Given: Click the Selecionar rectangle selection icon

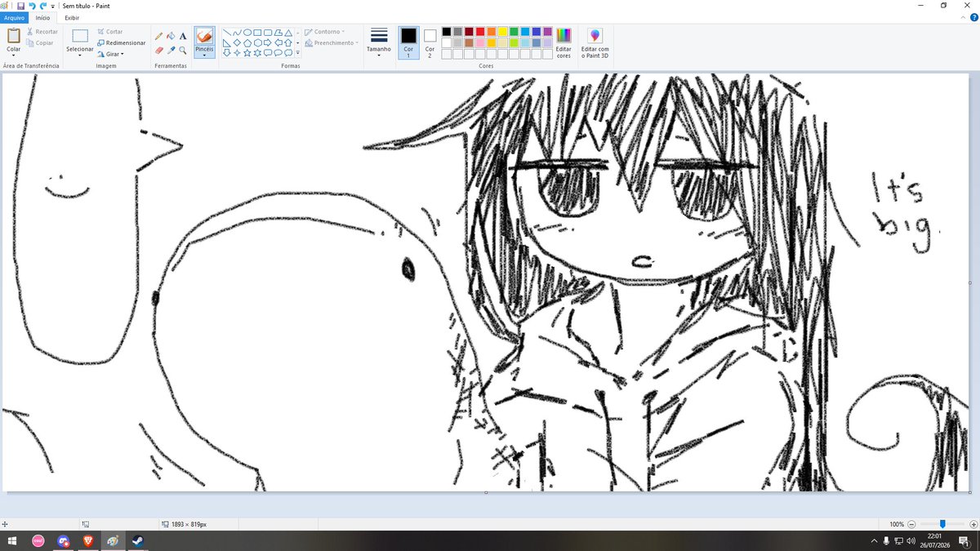Looking at the screenshot, I should click(80, 36).
